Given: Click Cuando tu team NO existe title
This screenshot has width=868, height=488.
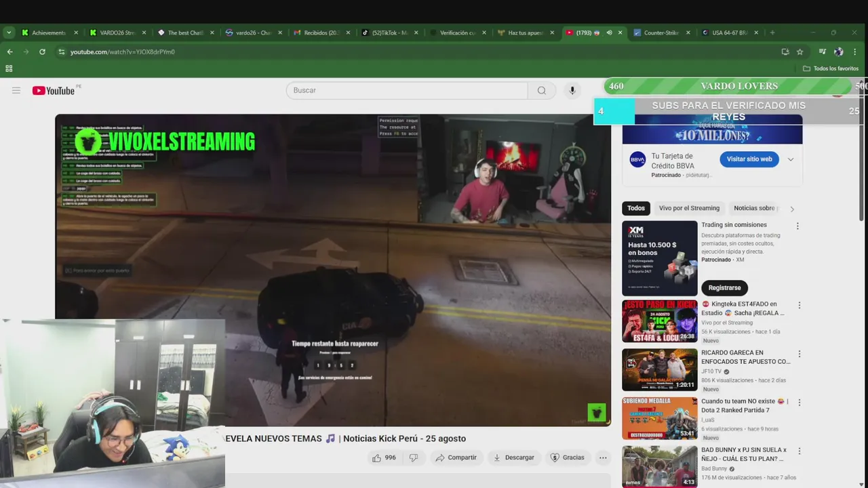Looking at the screenshot, I should pos(743,405).
